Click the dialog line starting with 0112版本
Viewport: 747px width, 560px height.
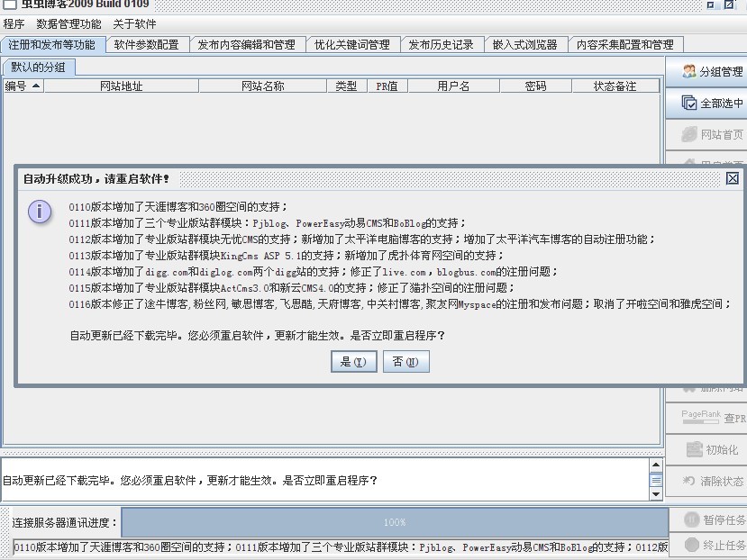pyautogui.click(x=362, y=239)
